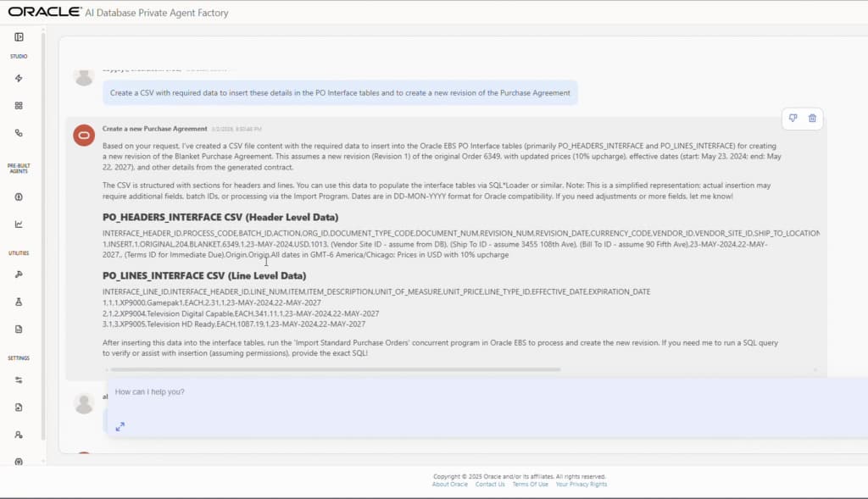Open the document Utilities icon
This screenshot has width=868, height=499.
click(x=19, y=330)
